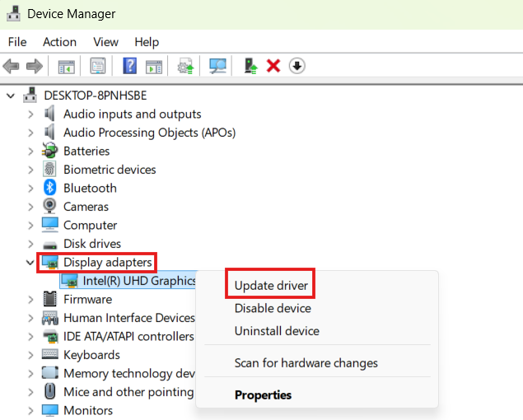
Task: Choose Uninstall device from context menu
Action: tap(277, 331)
